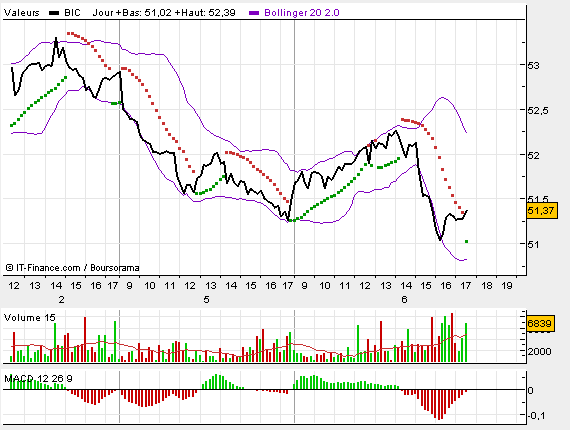The image size is (570, 430).
Task: Click the 19 hour label on time axis
Action: pyautogui.click(x=507, y=286)
